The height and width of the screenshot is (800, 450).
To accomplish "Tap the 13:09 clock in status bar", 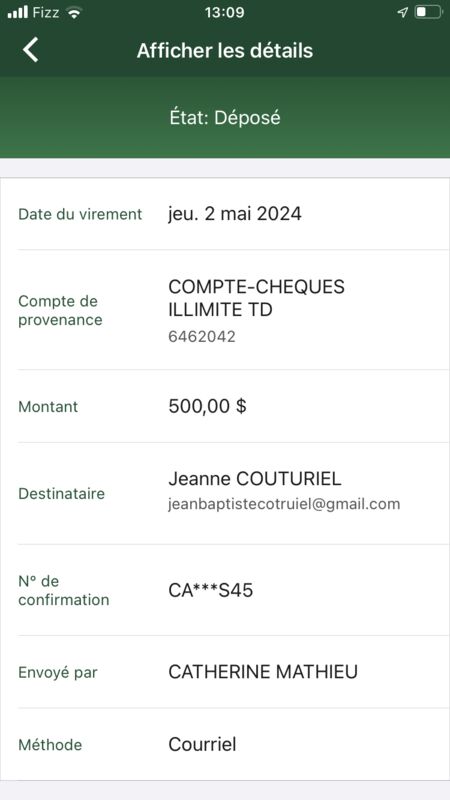I will 224,12.
